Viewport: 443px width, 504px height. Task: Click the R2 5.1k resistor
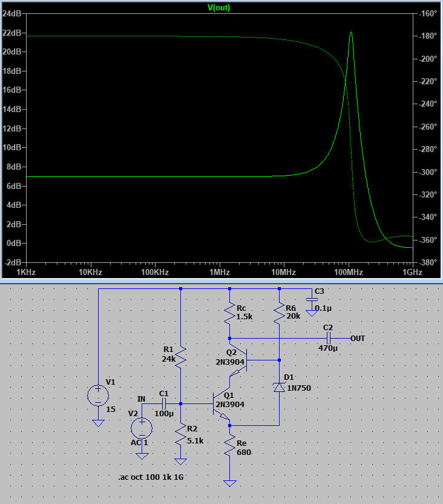[181, 434]
